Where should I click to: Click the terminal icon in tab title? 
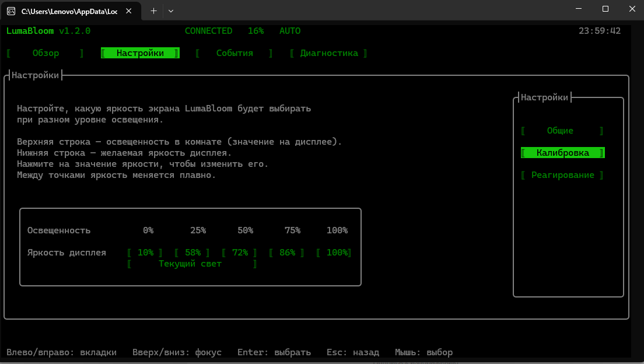pyautogui.click(x=11, y=11)
